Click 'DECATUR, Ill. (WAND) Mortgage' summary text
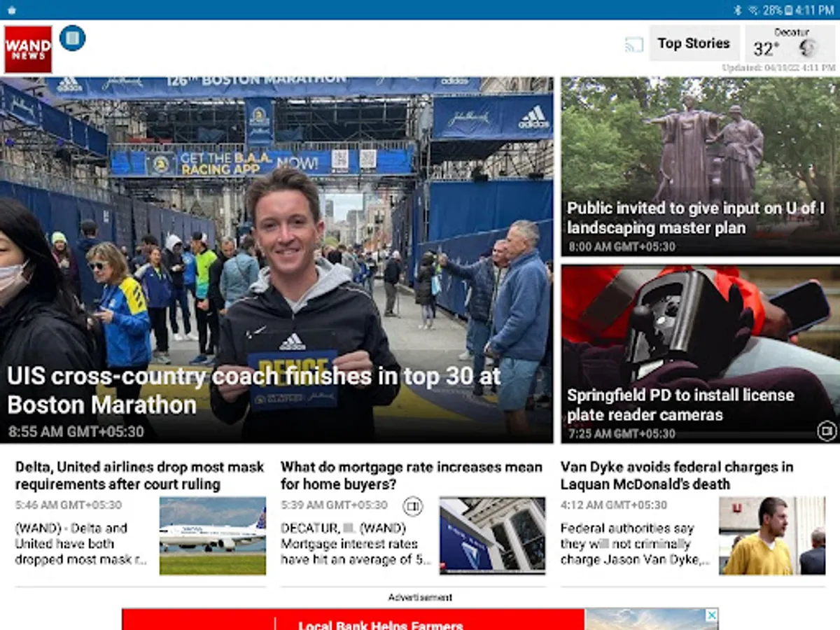Image resolution: width=840 pixels, height=630 pixels. (x=356, y=544)
